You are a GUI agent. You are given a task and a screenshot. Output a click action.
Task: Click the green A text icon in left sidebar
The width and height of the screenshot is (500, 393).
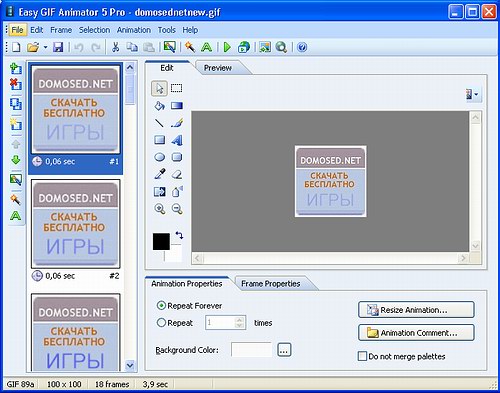pos(16,216)
